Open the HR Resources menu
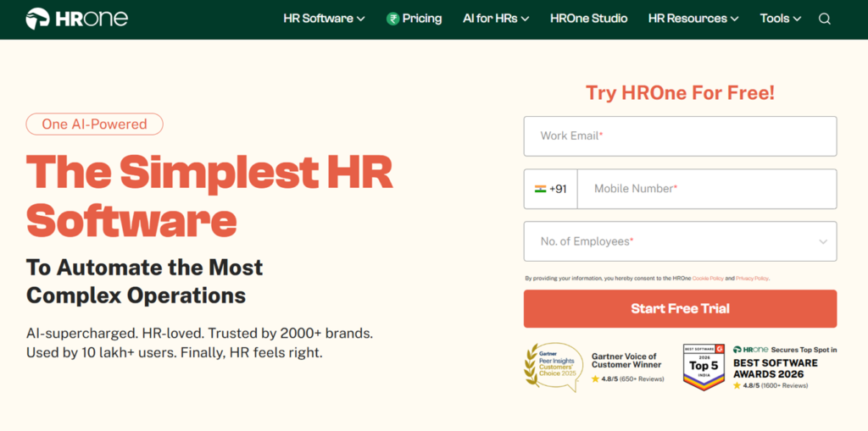 (x=693, y=19)
